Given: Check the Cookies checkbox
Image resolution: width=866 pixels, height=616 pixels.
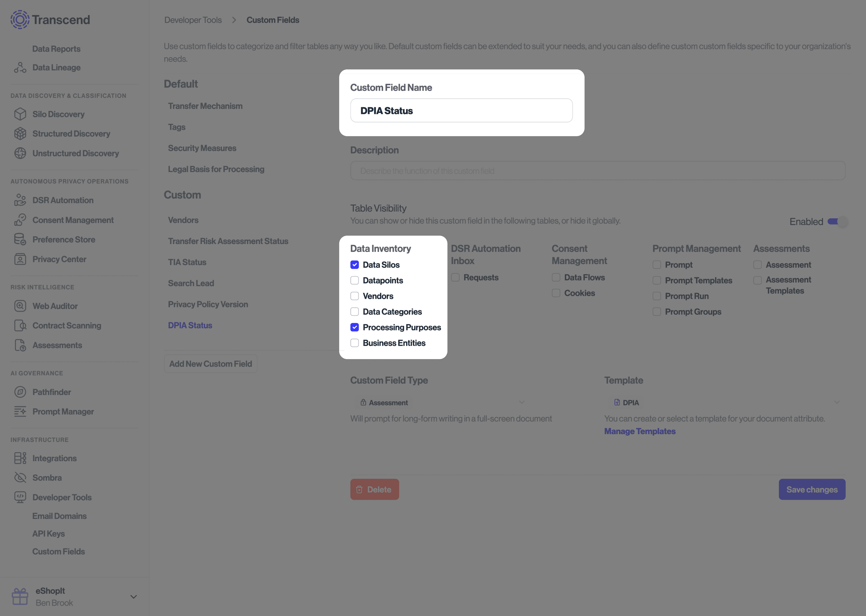Looking at the screenshot, I should (x=556, y=293).
